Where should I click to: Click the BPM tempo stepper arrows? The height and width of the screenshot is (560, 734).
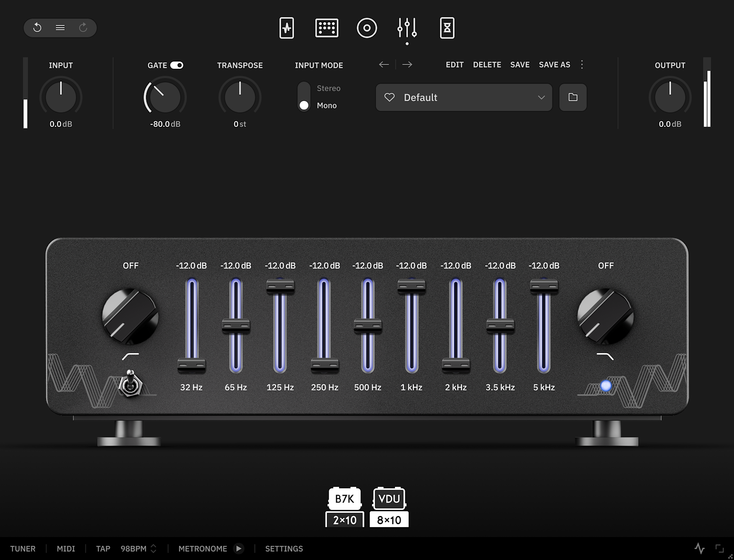coord(153,549)
